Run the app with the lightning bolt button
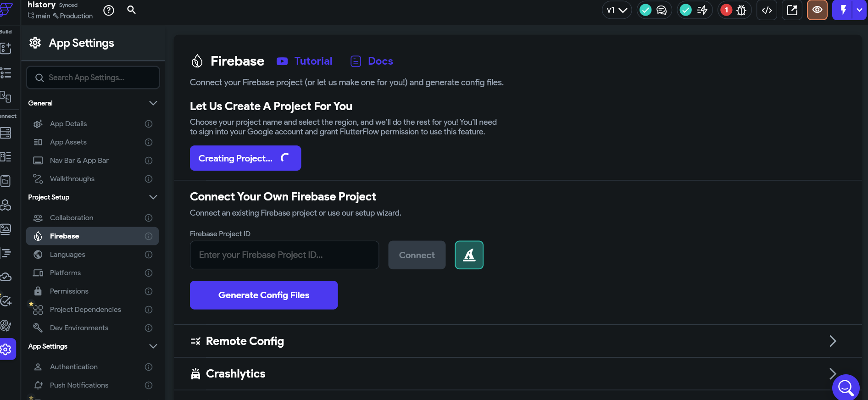 tap(843, 10)
